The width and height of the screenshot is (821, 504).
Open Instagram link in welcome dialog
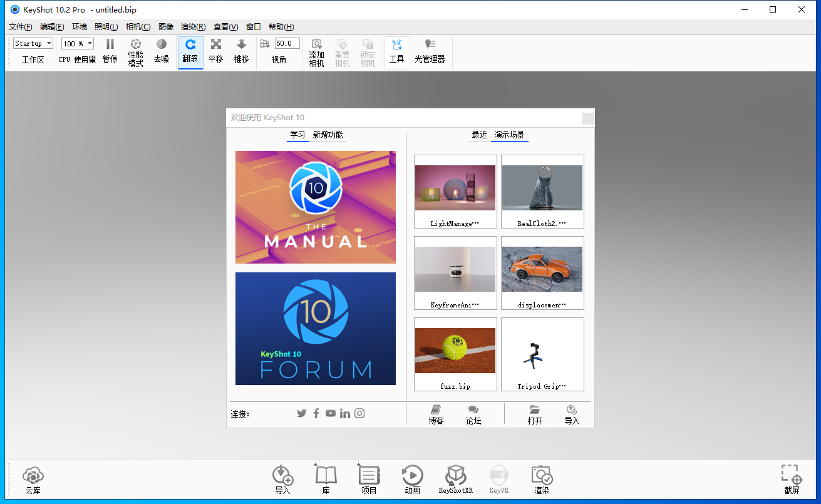coord(359,413)
